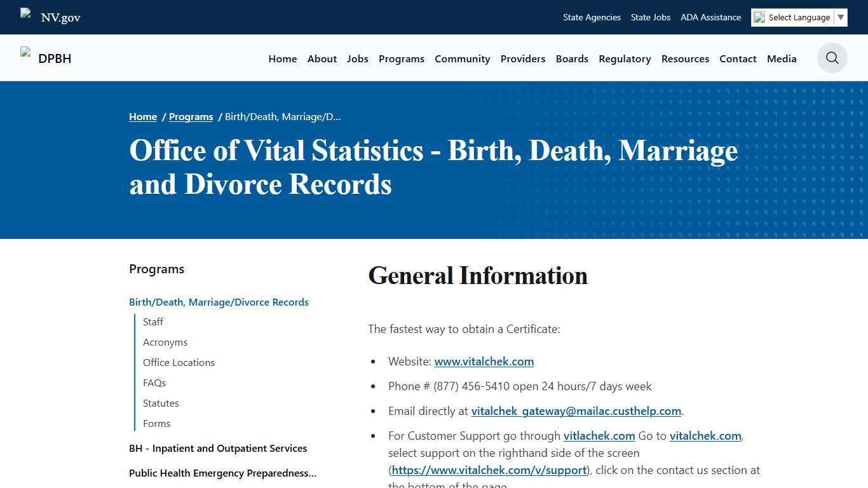The image size is (868, 488).
Task: Open Office Locations sidebar entry
Action: (x=179, y=362)
